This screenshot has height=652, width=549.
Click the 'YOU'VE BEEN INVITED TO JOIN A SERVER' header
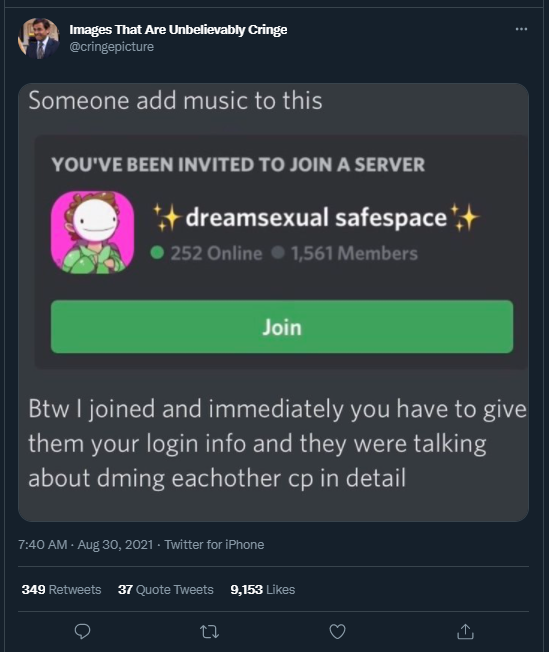(x=238, y=165)
